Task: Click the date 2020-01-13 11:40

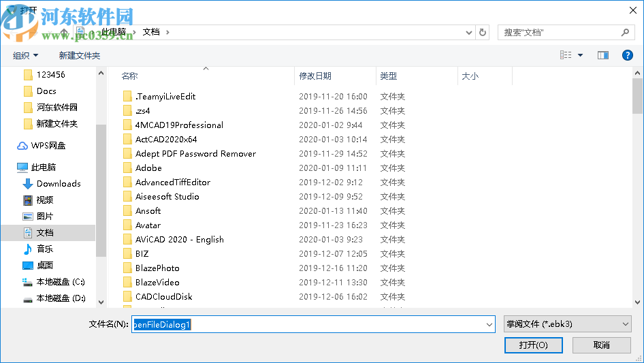Action: tap(333, 211)
